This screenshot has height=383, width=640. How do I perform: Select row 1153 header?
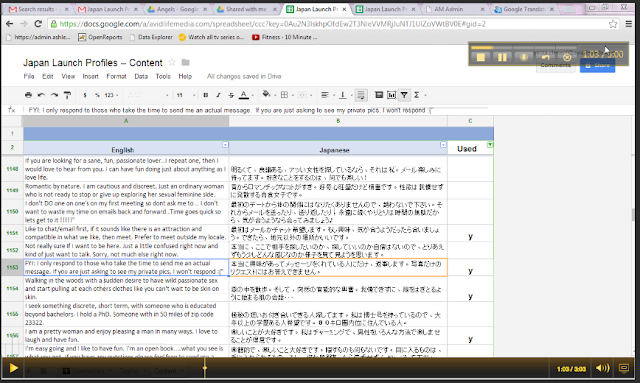12,267
